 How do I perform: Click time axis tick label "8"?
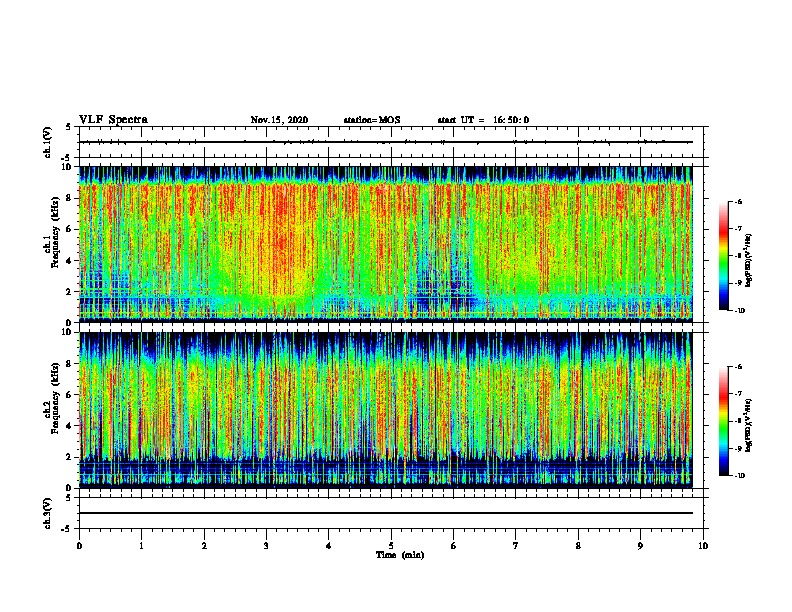[x=578, y=546]
